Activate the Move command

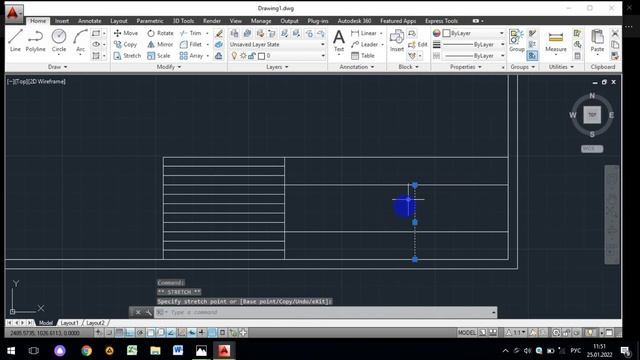(126, 33)
